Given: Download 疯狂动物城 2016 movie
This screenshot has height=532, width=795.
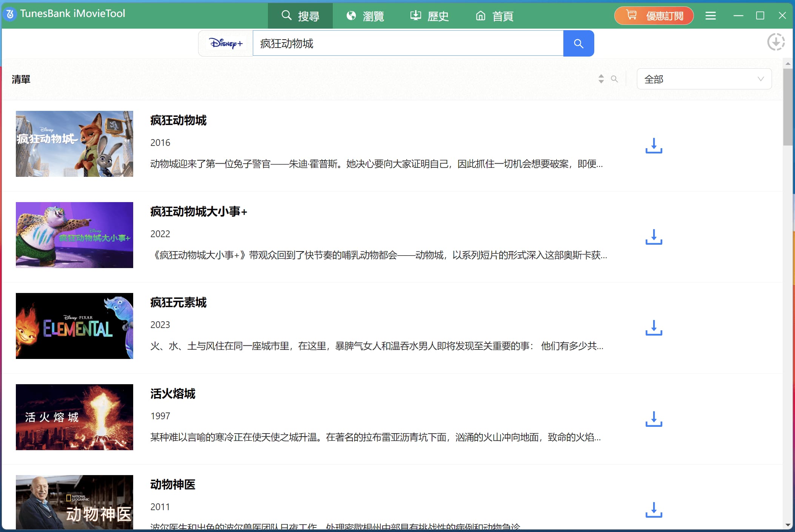Looking at the screenshot, I should pyautogui.click(x=654, y=146).
